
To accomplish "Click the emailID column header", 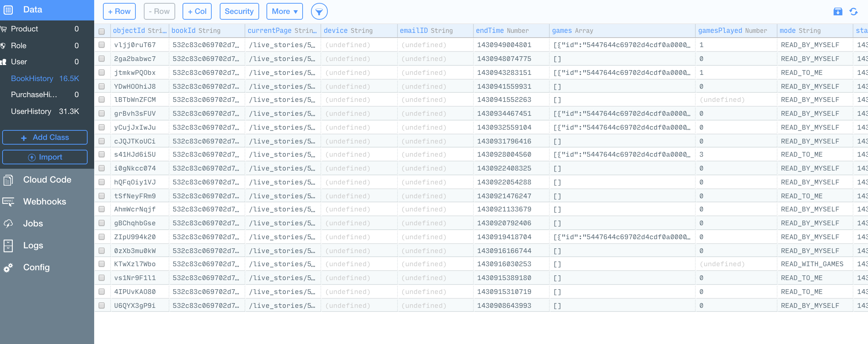I will (x=435, y=31).
